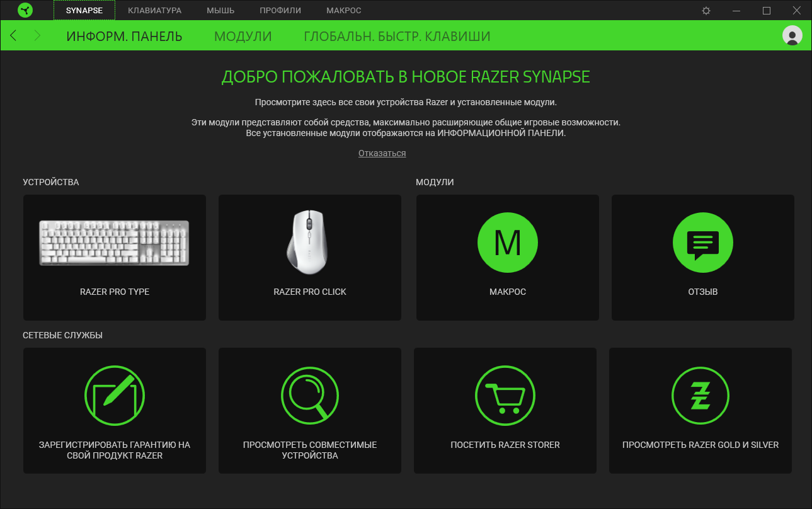Select ГЛОБАЛЬН. БЫСТР. КЛАВИШИ subtab
The image size is (812, 509).
coord(397,37)
